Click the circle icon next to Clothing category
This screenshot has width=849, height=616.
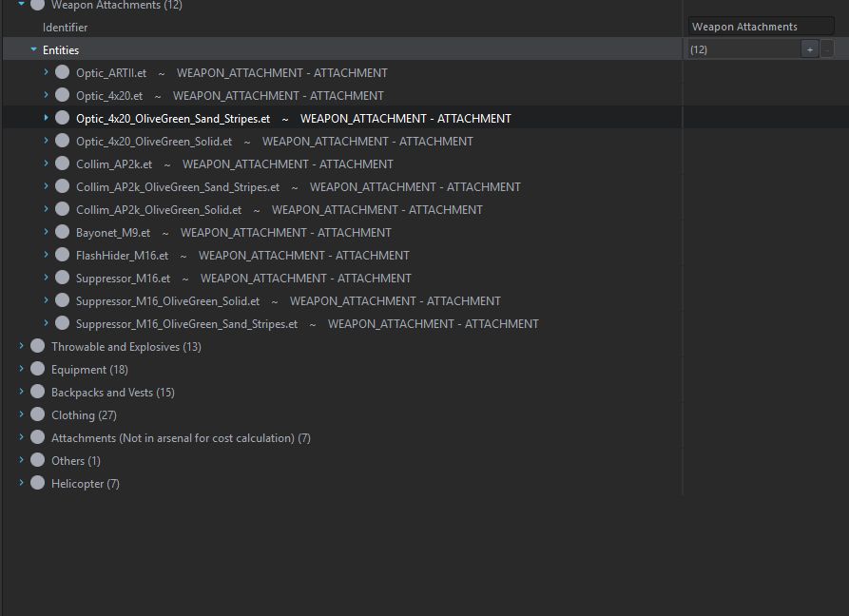pyautogui.click(x=38, y=414)
